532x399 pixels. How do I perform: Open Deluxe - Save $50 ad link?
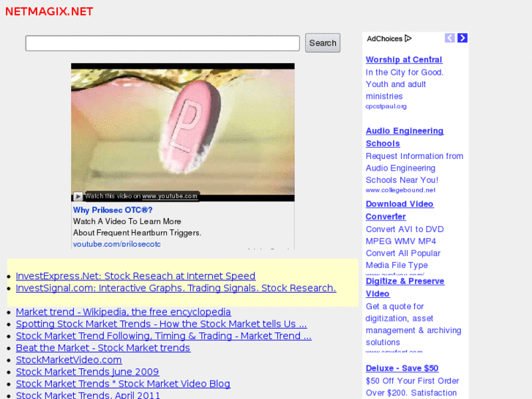(402, 368)
